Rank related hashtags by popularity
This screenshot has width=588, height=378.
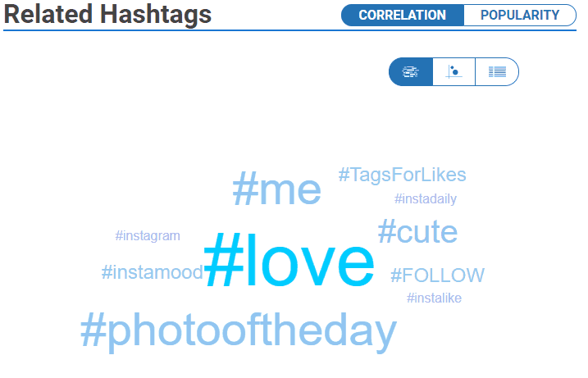pos(520,15)
